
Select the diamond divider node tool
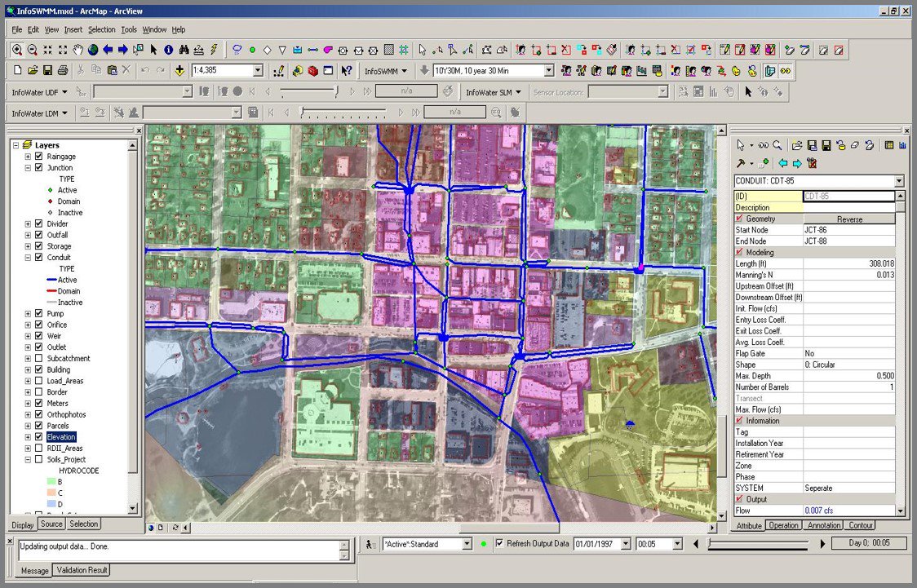pyautogui.click(x=268, y=51)
